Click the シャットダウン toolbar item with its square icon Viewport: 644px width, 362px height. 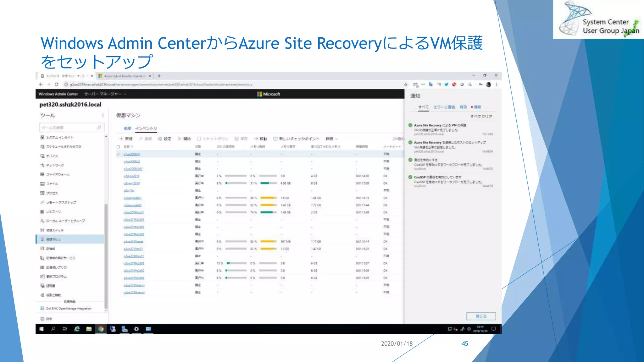[213, 139]
